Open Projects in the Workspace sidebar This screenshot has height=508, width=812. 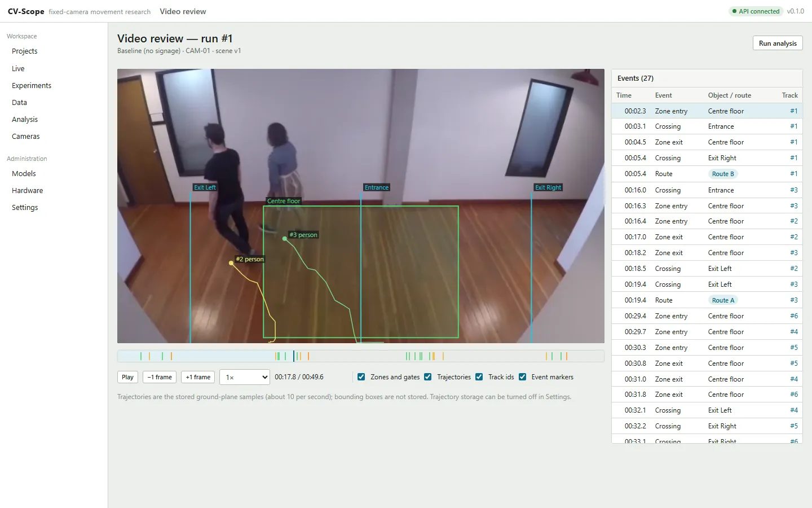[25, 51]
